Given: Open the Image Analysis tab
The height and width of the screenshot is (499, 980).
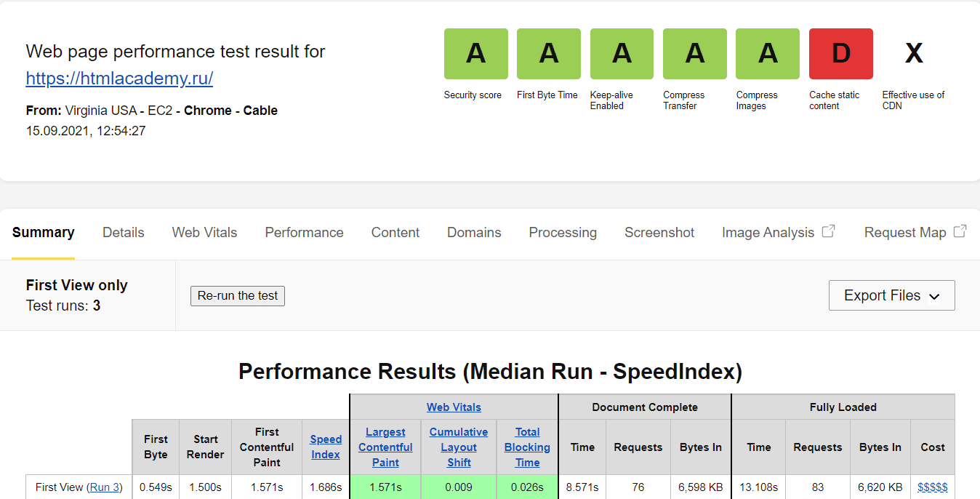Looking at the screenshot, I should tap(768, 233).
